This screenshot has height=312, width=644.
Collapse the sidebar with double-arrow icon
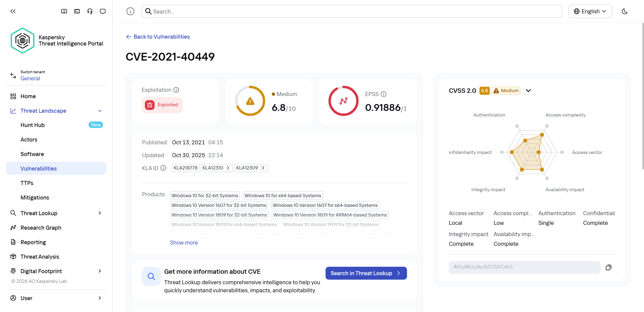click(x=13, y=11)
